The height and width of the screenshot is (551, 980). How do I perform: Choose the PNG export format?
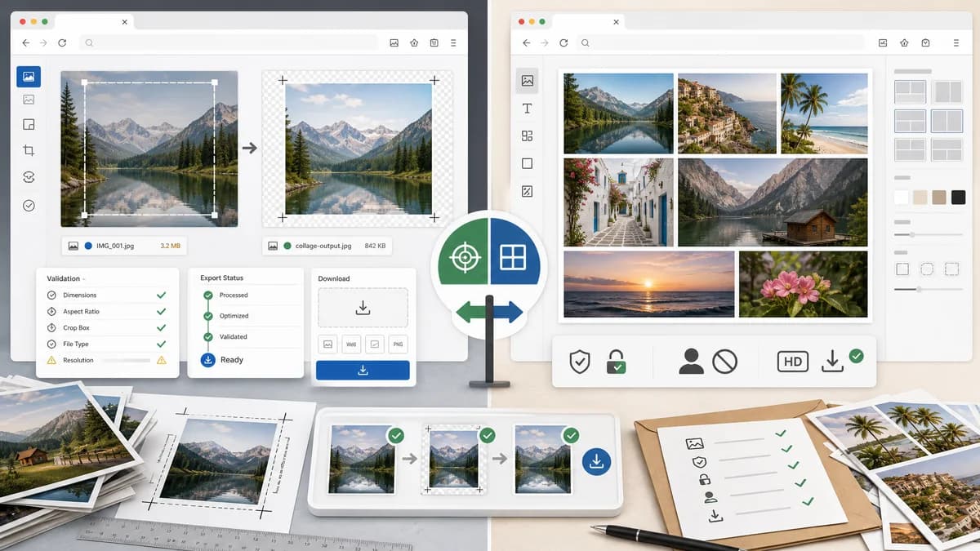(398, 344)
